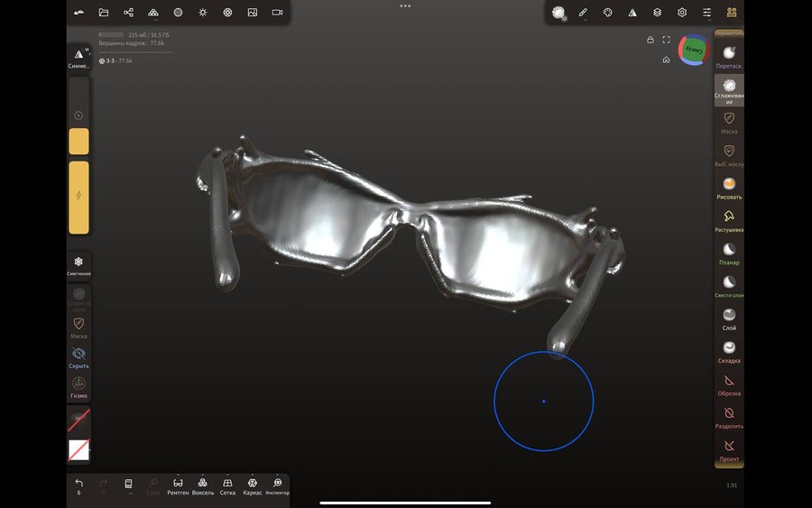This screenshot has height=508, width=812.
Task: Click the Смягчение shortcut button
Action: (78, 265)
